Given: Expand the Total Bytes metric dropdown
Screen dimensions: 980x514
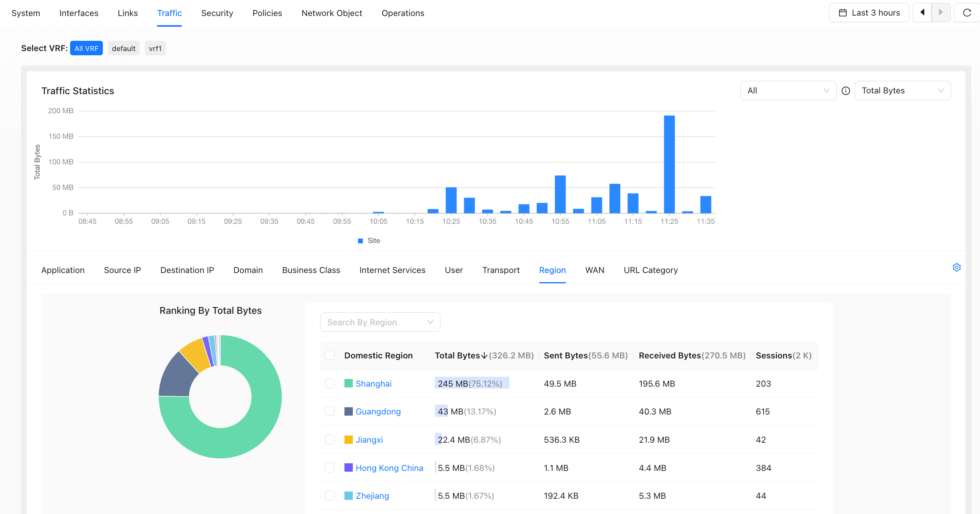Looking at the screenshot, I should [902, 91].
